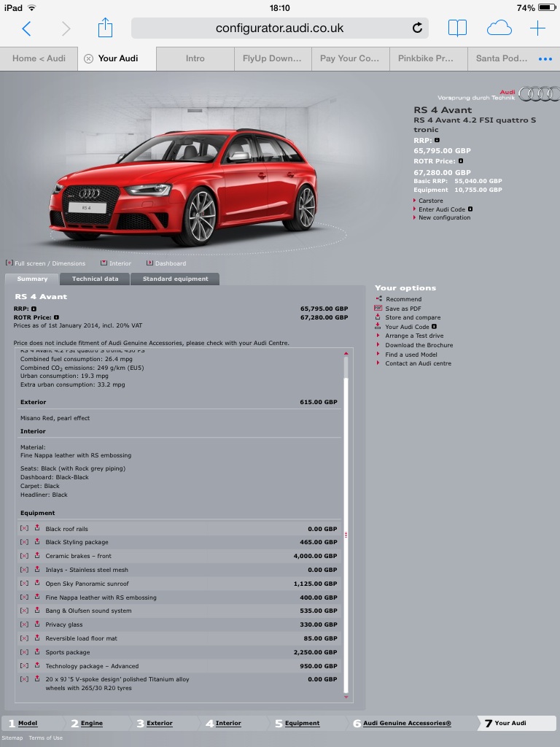Switch to the Intro browser tab
The height and width of the screenshot is (747, 560).
[195, 58]
